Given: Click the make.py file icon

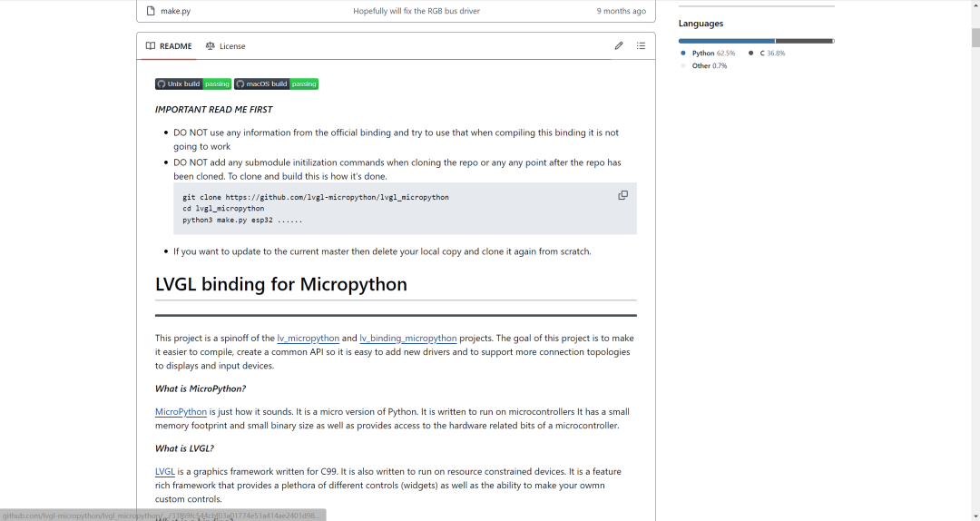Looking at the screenshot, I should [151, 11].
